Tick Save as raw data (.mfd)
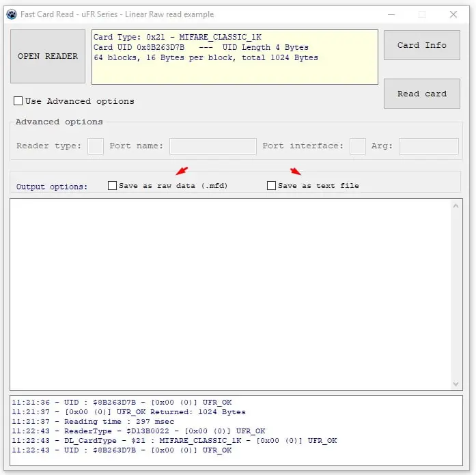The width and height of the screenshot is (476, 475). point(112,186)
